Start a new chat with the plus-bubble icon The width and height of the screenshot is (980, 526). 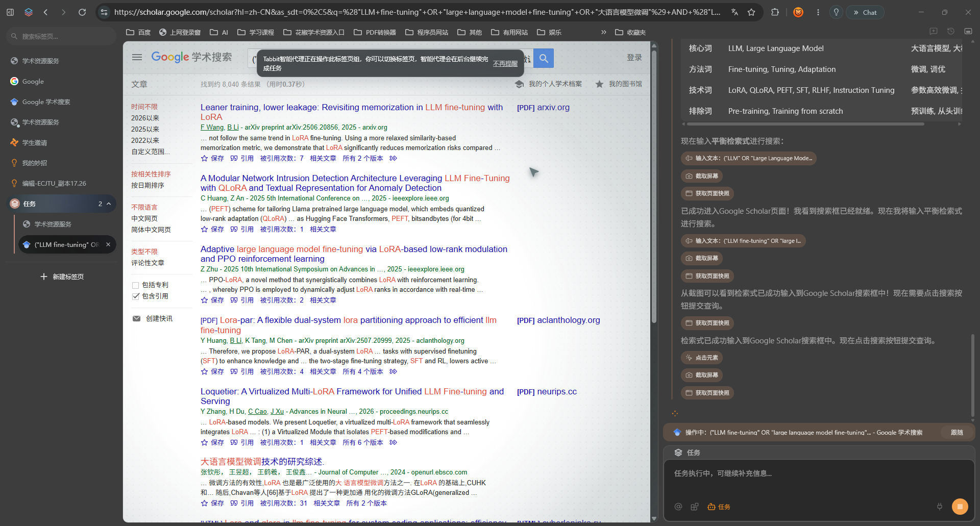pos(934,31)
